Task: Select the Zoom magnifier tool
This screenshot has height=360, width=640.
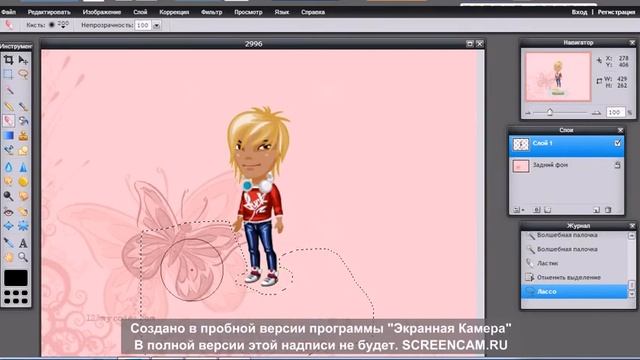Action: (x=23, y=257)
